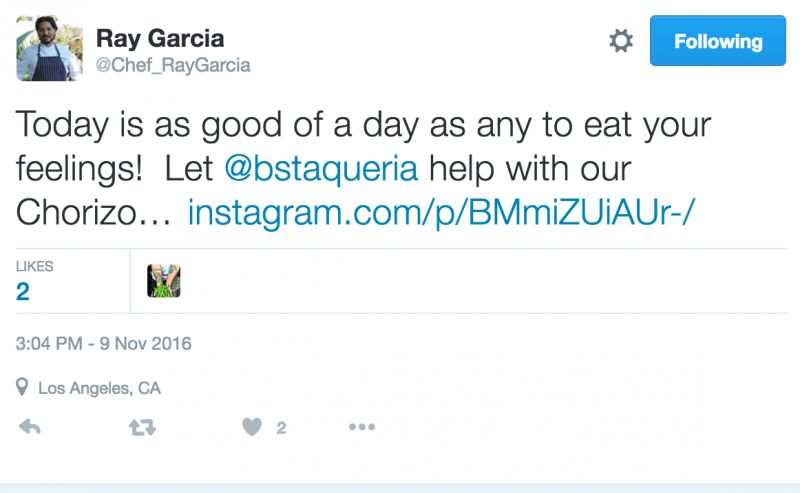
Task: Click the LIKES label above the count
Action: (x=35, y=267)
